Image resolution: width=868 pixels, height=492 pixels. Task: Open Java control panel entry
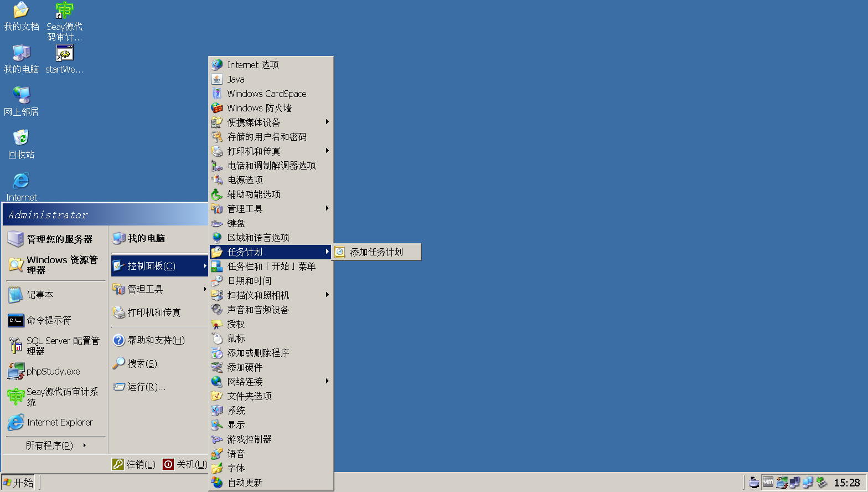(x=271, y=79)
